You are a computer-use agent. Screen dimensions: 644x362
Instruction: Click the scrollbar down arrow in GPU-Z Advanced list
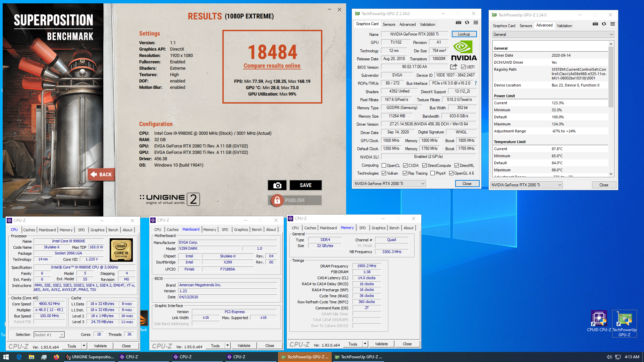click(611, 174)
